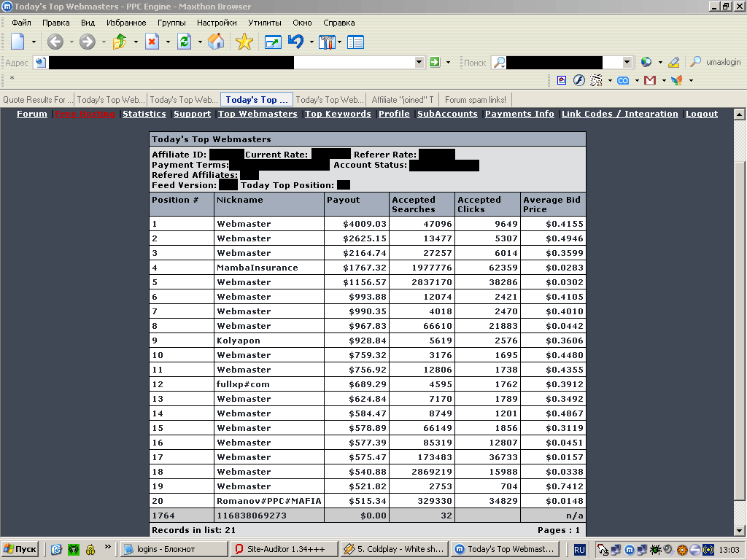Switch to the 'Forum spam links!' tab

click(475, 100)
